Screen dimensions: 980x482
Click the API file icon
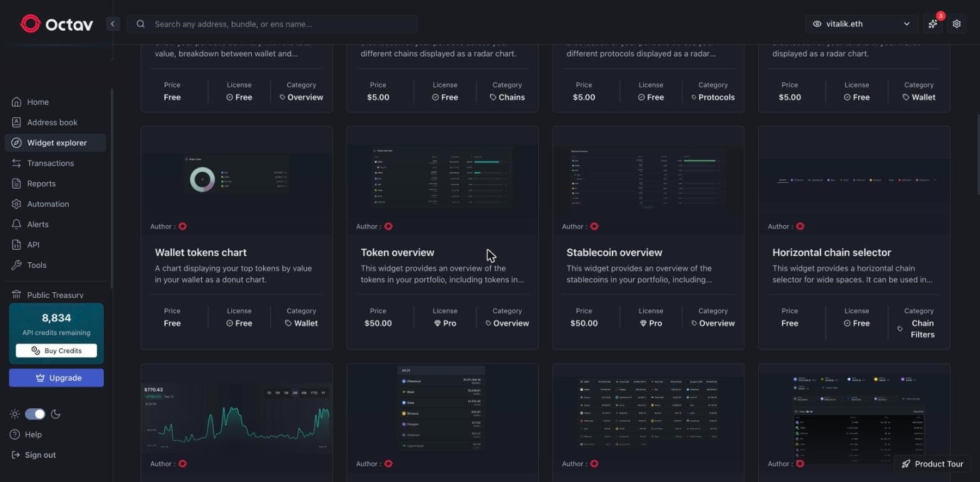click(16, 245)
